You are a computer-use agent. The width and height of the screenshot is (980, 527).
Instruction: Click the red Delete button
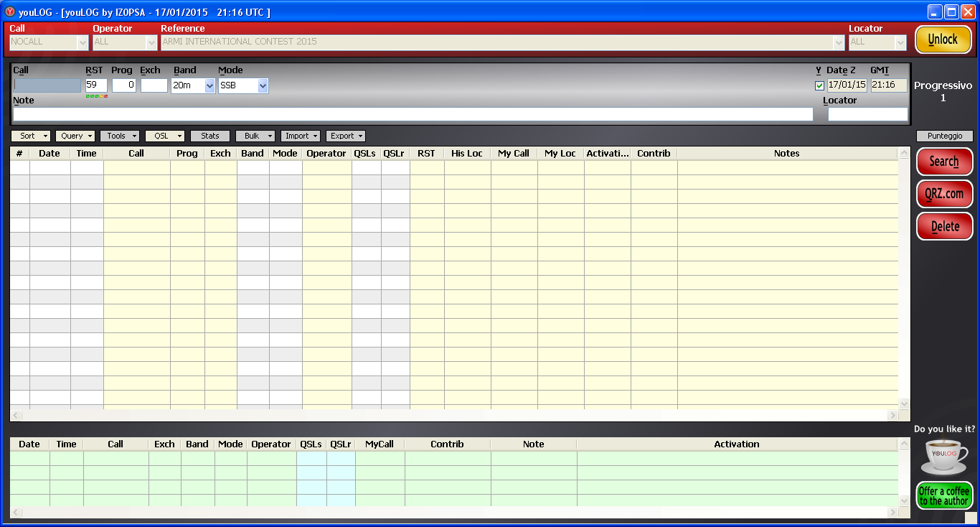pos(945,226)
